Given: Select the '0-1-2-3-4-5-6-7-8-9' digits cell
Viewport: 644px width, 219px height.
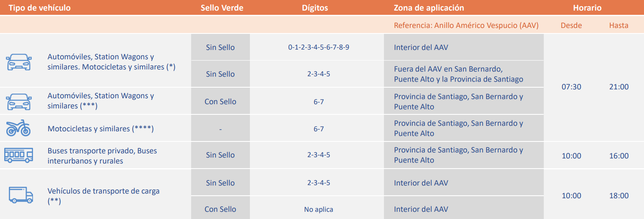Looking at the screenshot, I should tap(318, 47).
